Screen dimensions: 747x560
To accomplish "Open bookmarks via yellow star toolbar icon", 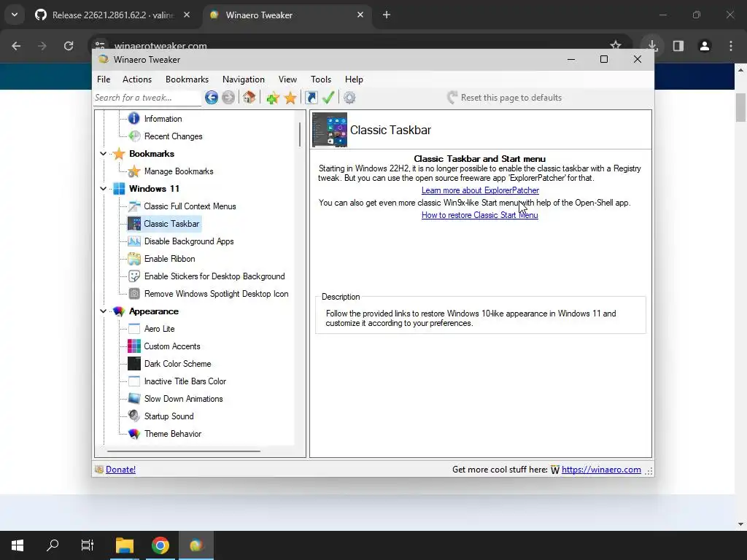I will [x=290, y=98].
